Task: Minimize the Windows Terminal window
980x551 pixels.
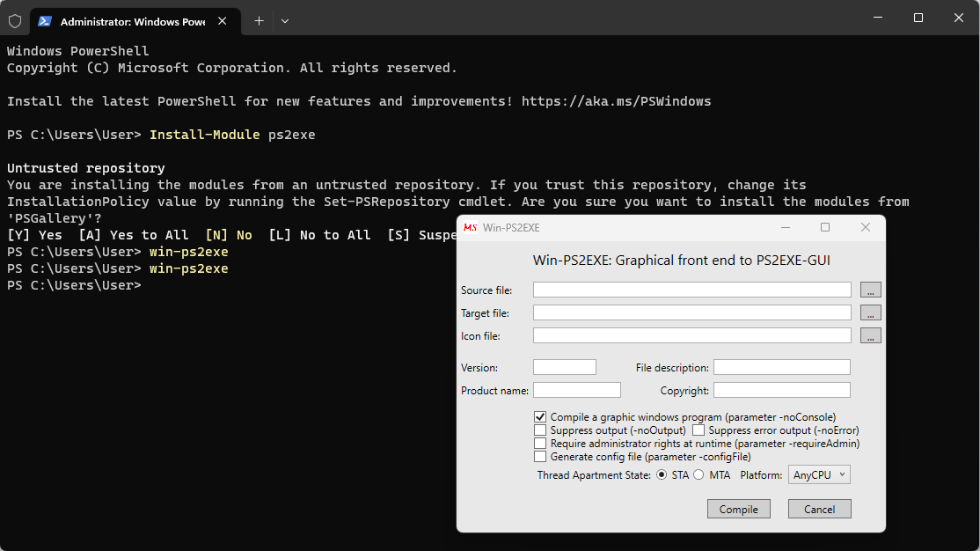Action: click(878, 18)
